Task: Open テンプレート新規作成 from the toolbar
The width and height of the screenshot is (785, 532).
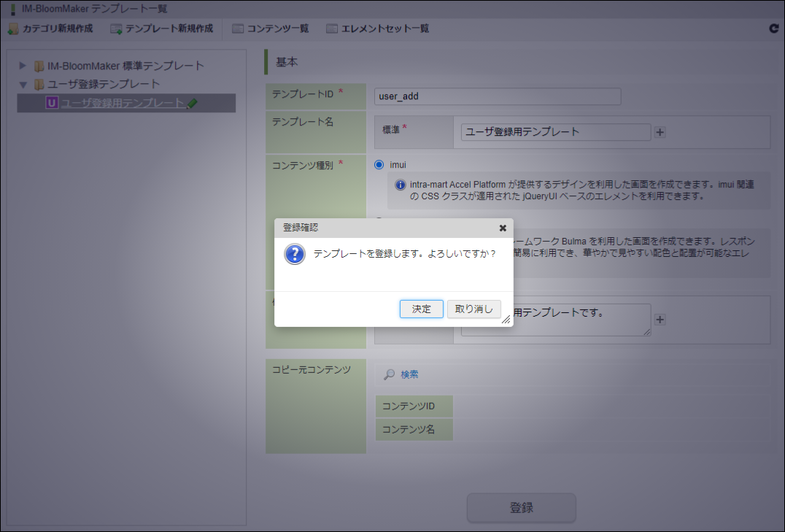Action: pos(162,28)
